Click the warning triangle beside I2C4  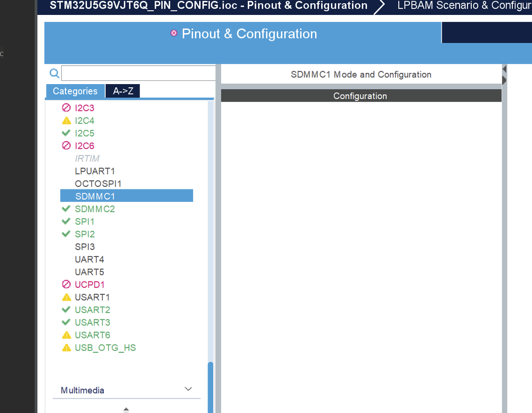click(x=67, y=120)
